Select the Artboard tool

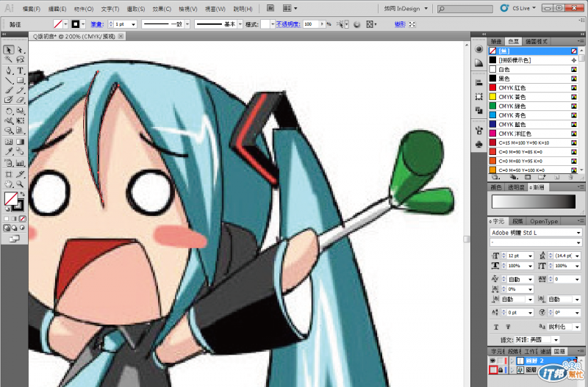[9, 174]
